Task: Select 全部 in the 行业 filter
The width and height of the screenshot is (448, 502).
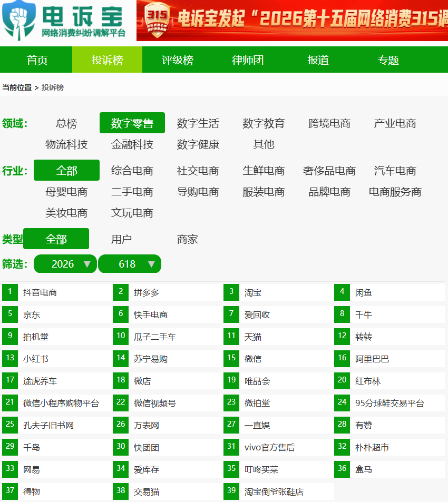Action: tap(66, 170)
